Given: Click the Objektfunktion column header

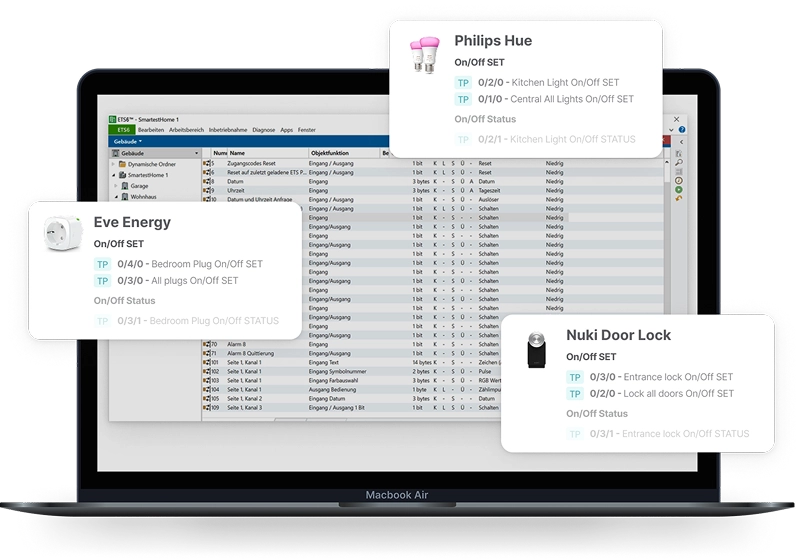Looking at the screenshot, I should [329, 153].
